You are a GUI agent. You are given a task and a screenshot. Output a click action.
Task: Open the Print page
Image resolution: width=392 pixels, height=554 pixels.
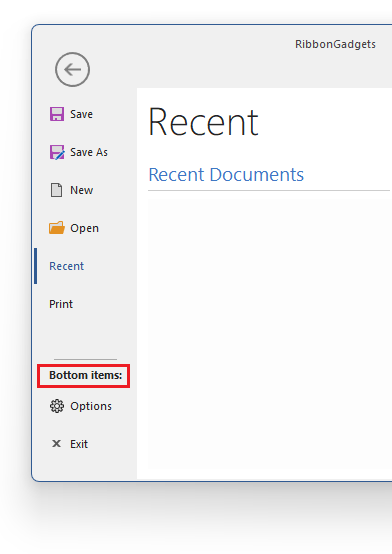(x=86, y=304)
